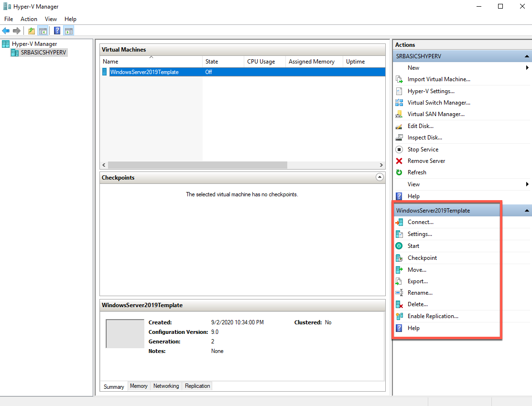532x406 pixels.
Task: Click the green Refresh icon
Action: [x=399, y=172]
